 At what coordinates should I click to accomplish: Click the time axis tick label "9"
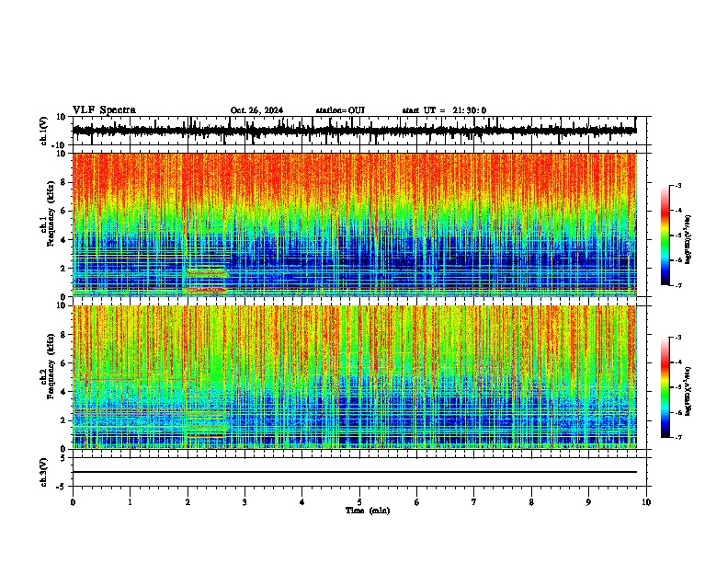pos(588,502)
